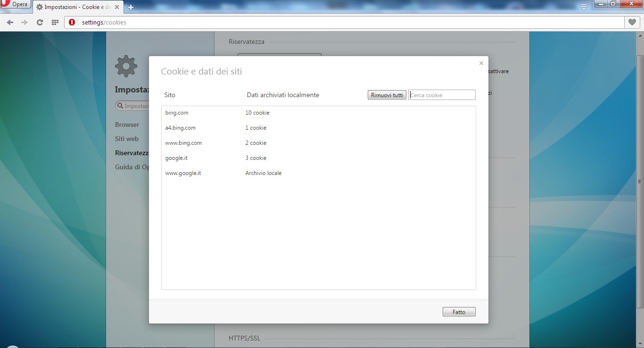The height and width of the screenshot is (348, 644).
Task: Click the settings gear icon above Impostazioni
Action: click(126, 66)
